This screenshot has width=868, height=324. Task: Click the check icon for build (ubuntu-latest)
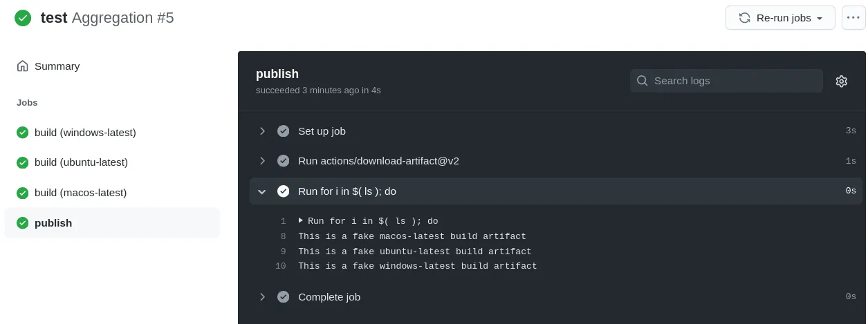(23, 162)
